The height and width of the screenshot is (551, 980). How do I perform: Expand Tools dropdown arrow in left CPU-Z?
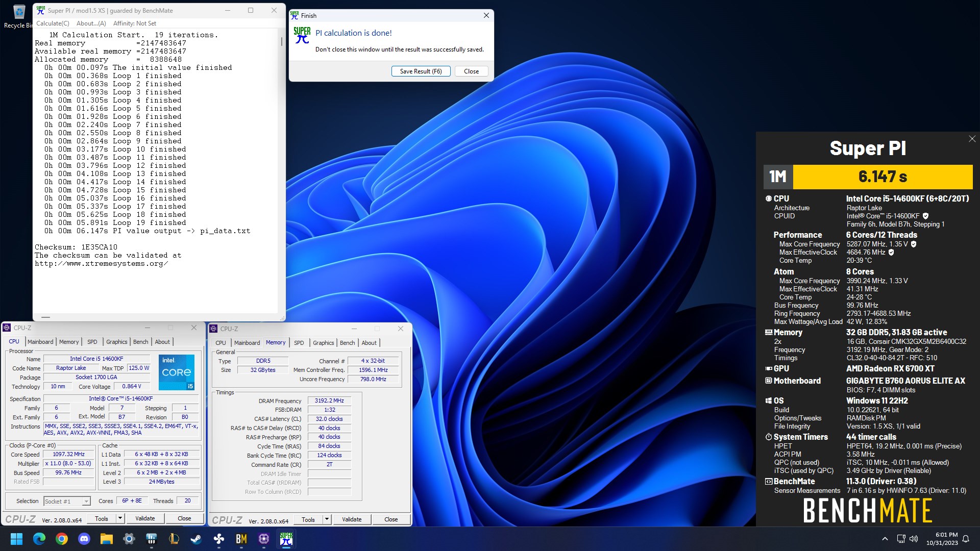coord(120,518)
